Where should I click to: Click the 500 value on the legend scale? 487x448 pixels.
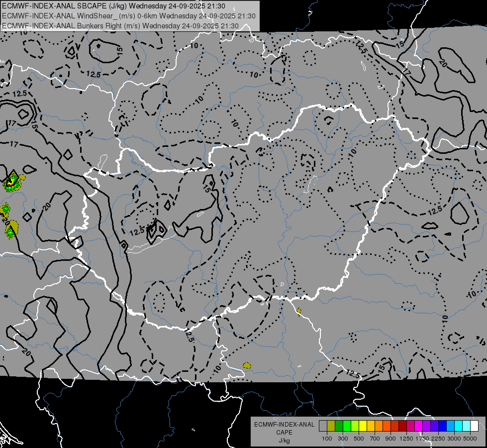click(359, 439)
